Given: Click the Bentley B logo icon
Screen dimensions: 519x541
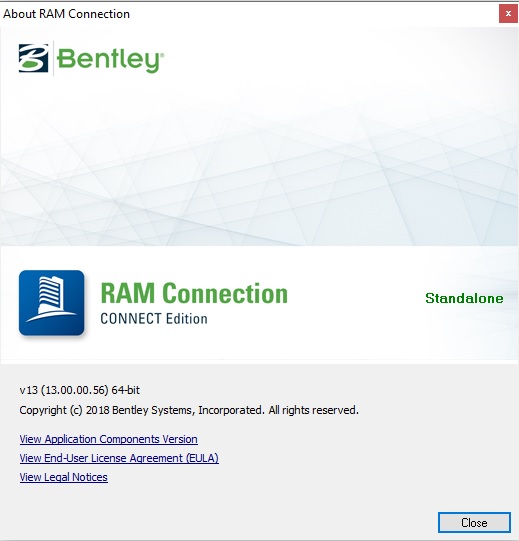Looking at the screenshot, I should (x=33, y=58).
